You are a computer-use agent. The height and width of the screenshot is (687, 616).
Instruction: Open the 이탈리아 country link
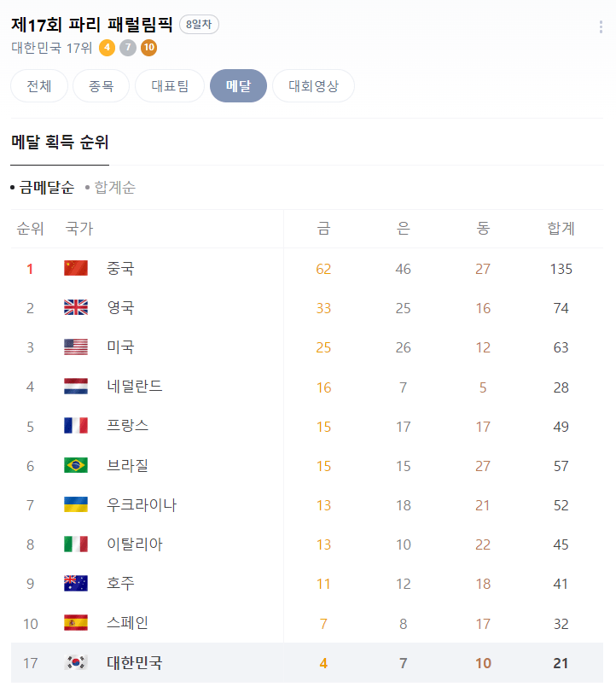click(135, 544)
